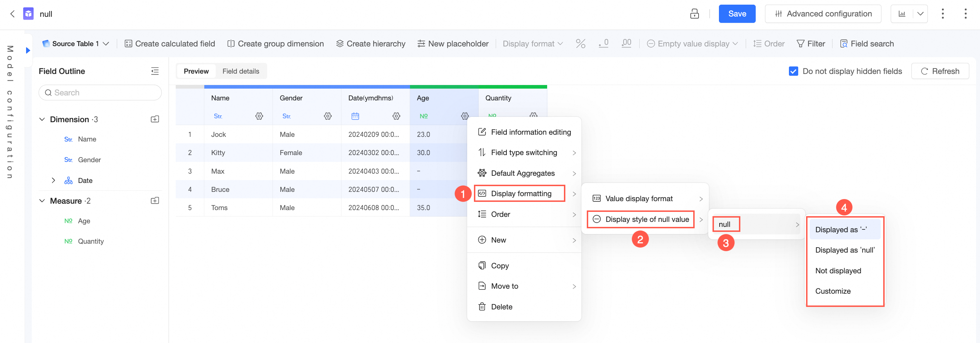
Task: Decrease decimal places icon
Action: click(x=603, y=44)
